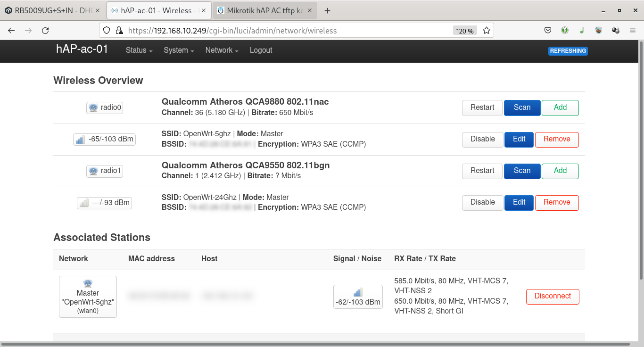The height and width of the screenshot is (347, 644).
Task: Switch to the Mikrotik hAP AC tftp tab
Action: (x=265, y=10)
